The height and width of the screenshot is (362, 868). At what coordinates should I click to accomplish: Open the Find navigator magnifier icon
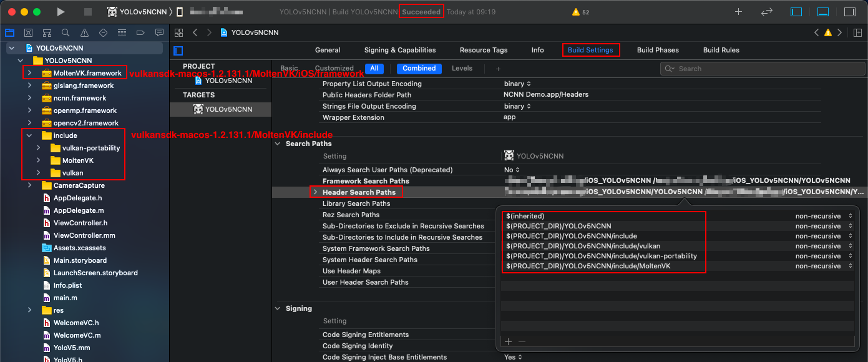coord(66,32)
